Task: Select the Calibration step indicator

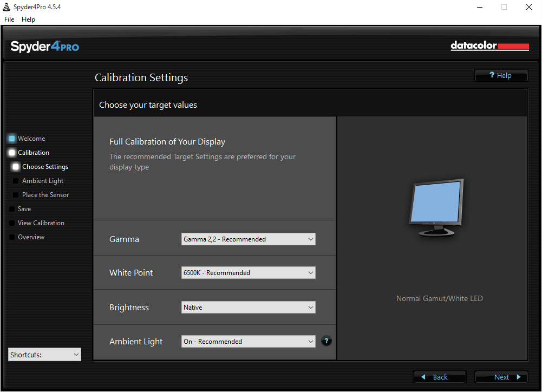Action: (12, 153)
